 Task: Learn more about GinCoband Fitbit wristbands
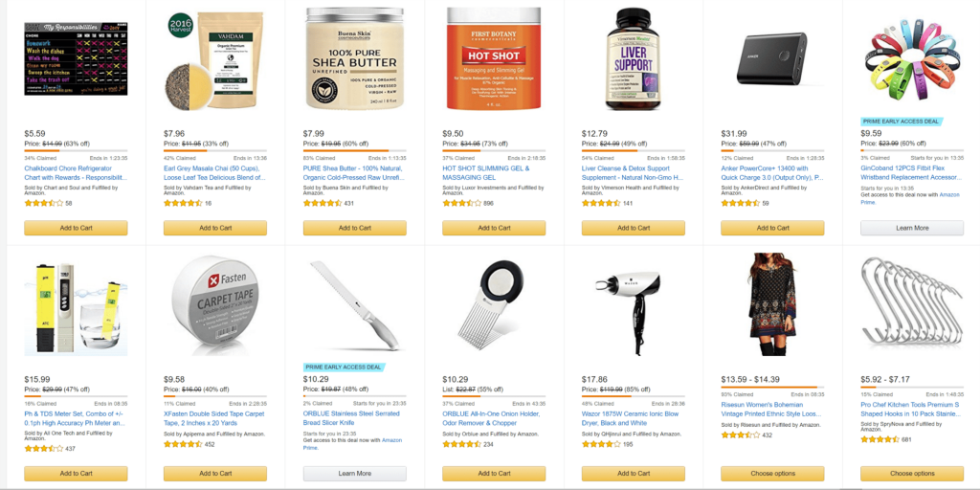point(912,228)
